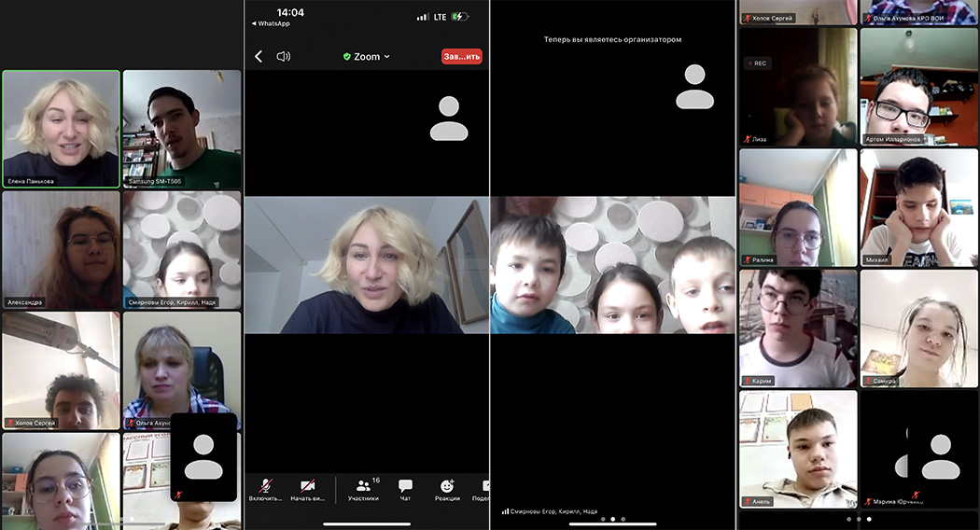Tap the 16 participant count badge
980x530 pixels.
(x=376, y=480)
